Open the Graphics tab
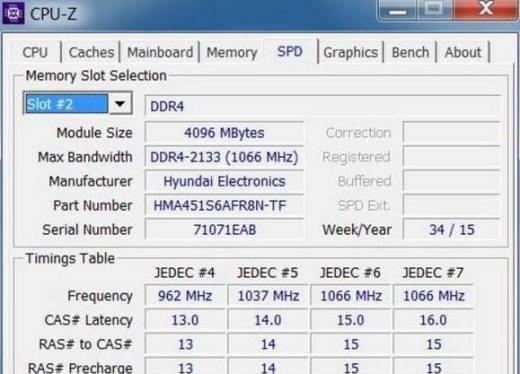 tap(351, 52)
